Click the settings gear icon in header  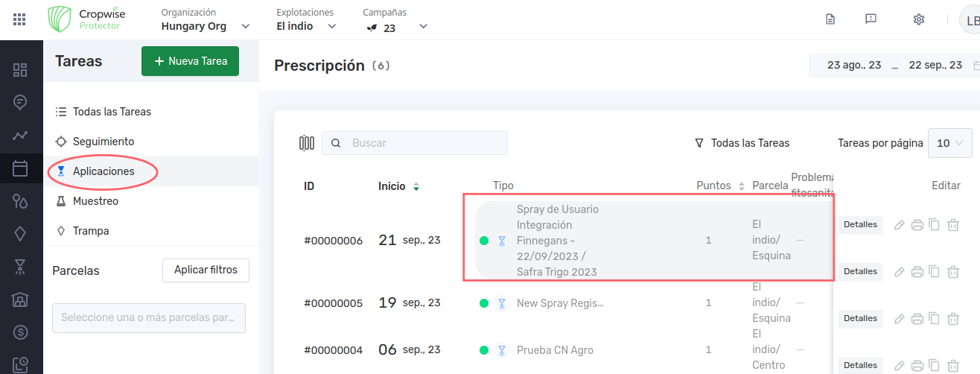click(x=918, y=19)
